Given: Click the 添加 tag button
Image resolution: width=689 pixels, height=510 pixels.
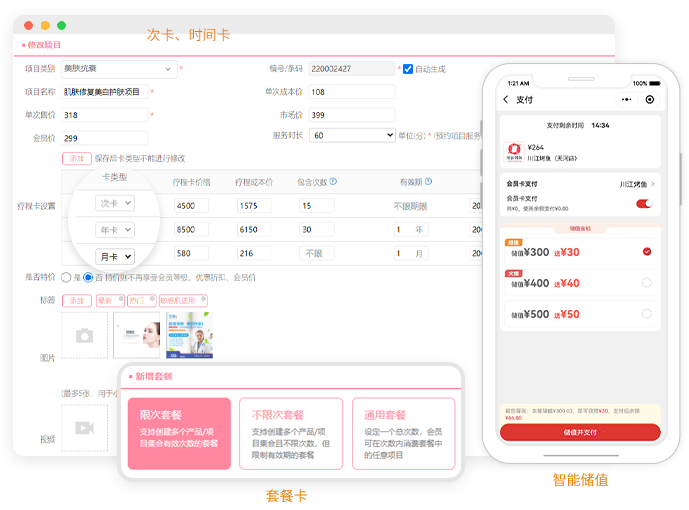Looking at the screenshot, I should pyautogui.click(x=77, y=300).
